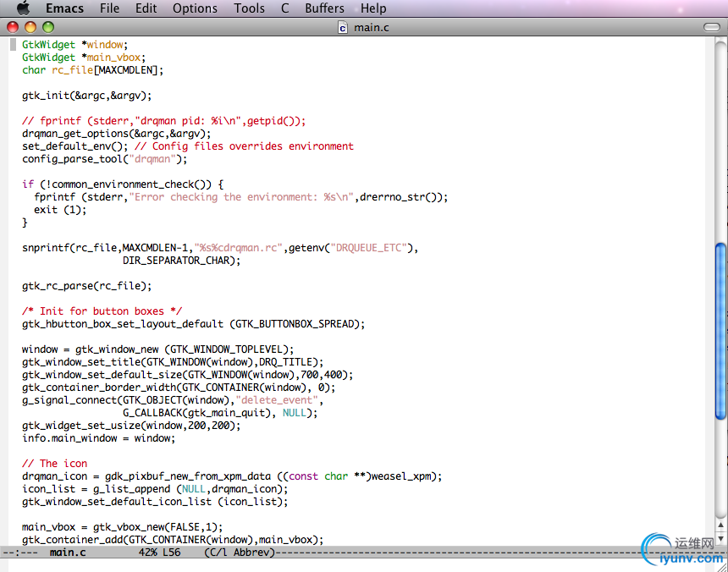Click rc_file[MAXCMDLEN] declaration

pos(106,70)
